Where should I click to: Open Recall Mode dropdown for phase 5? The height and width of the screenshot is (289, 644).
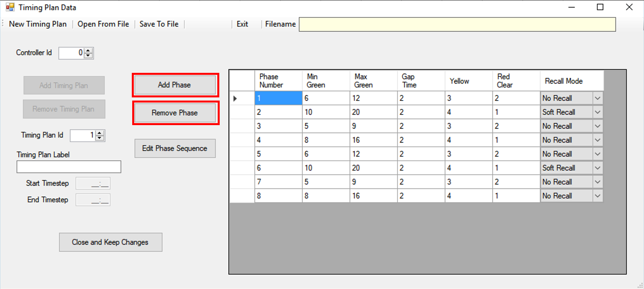598,154
